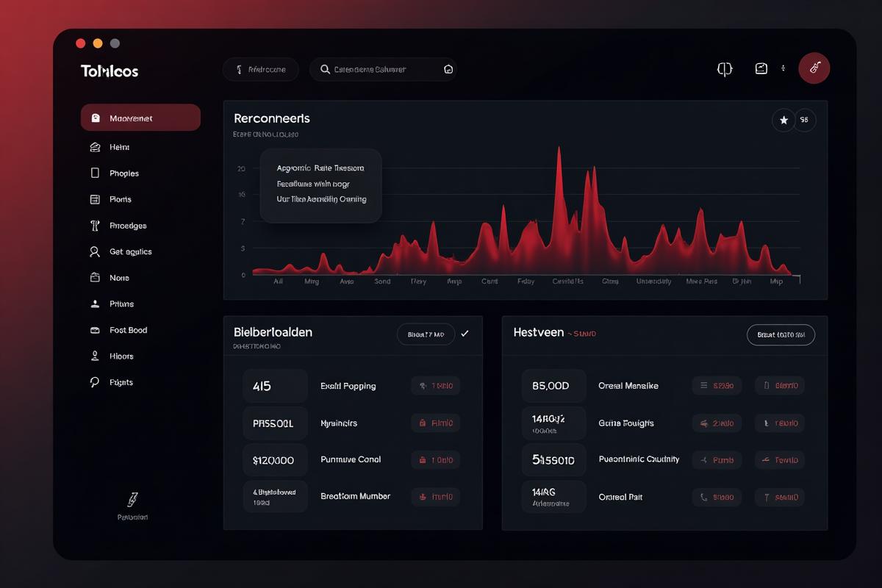The image size is (882, 588).
Task: Select the highlighted Maoverenet sidebar item
Action: point(140,118)
